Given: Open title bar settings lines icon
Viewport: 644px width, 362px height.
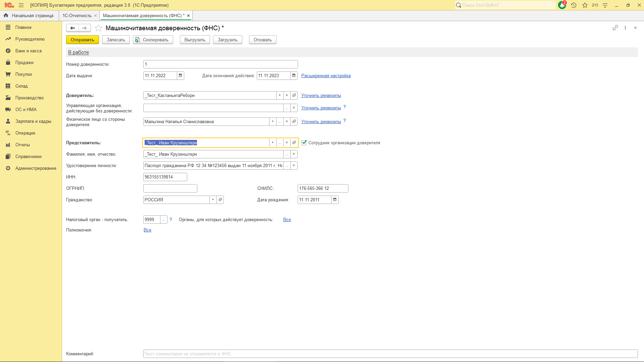Looking at the screenshot, I should (605, 5).
